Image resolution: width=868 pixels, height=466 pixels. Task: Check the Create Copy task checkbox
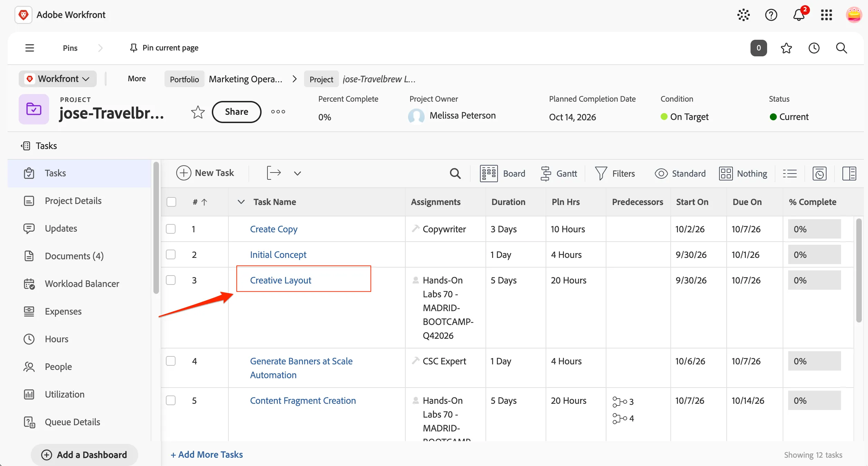171,229
